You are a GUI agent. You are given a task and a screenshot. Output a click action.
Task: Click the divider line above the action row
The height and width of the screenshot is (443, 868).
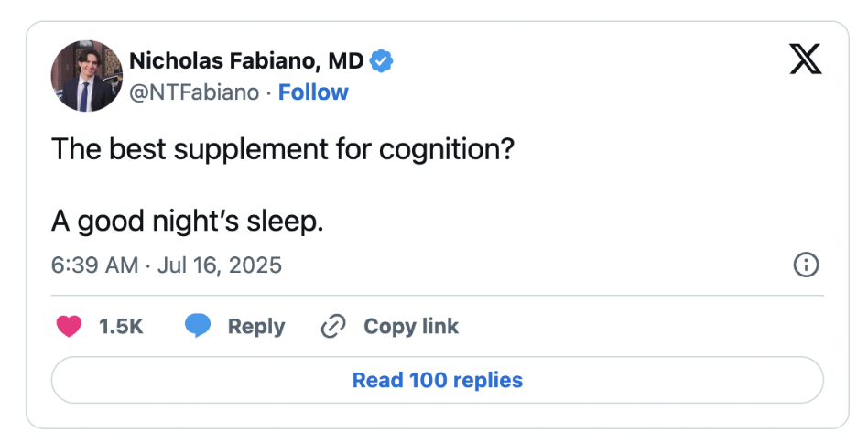coord(437,295)
